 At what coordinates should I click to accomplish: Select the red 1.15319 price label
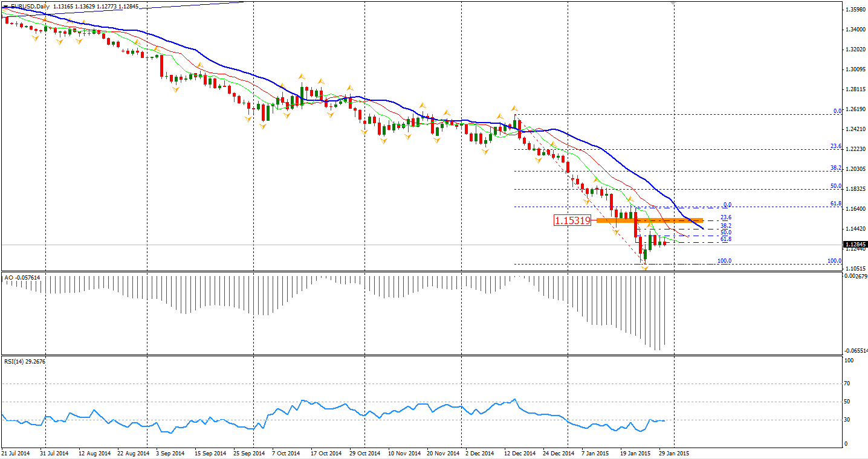[572, 220]
